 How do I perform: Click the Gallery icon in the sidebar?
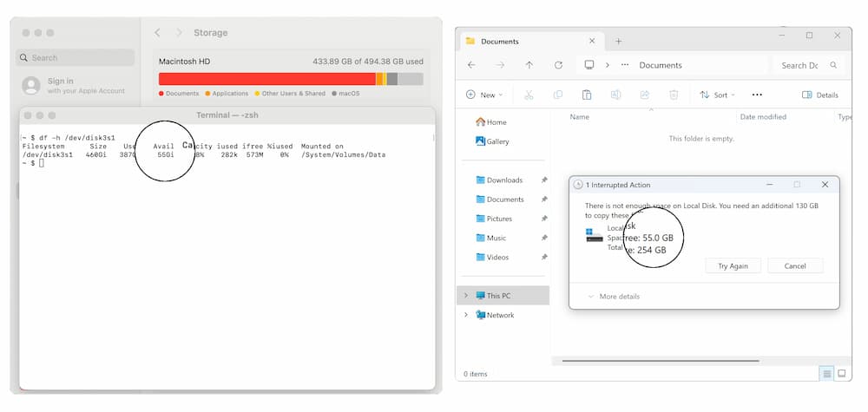(480, 141)
